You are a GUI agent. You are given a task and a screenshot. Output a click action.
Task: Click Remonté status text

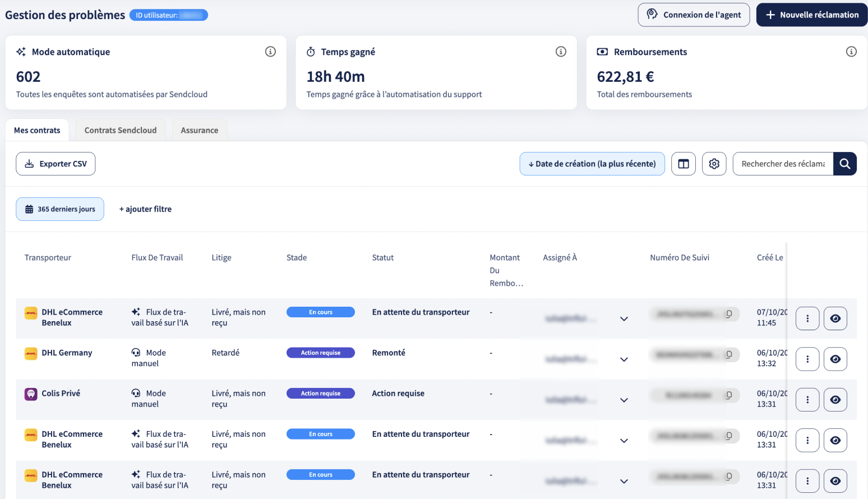tap(389, 353)
